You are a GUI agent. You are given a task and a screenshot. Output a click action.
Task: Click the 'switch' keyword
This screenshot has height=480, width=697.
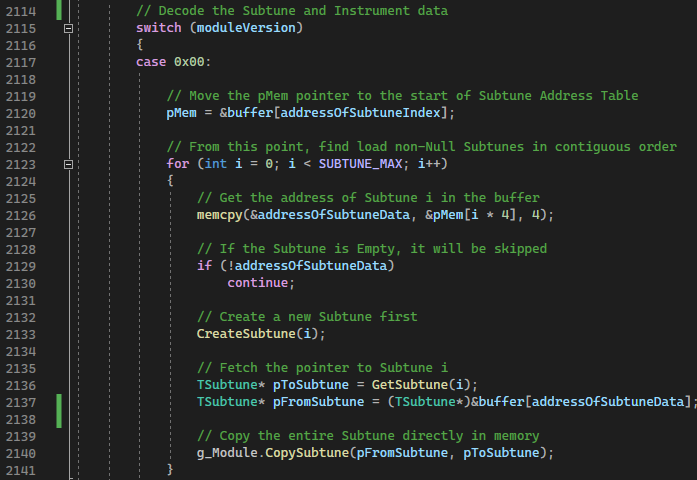click(159, 28)
